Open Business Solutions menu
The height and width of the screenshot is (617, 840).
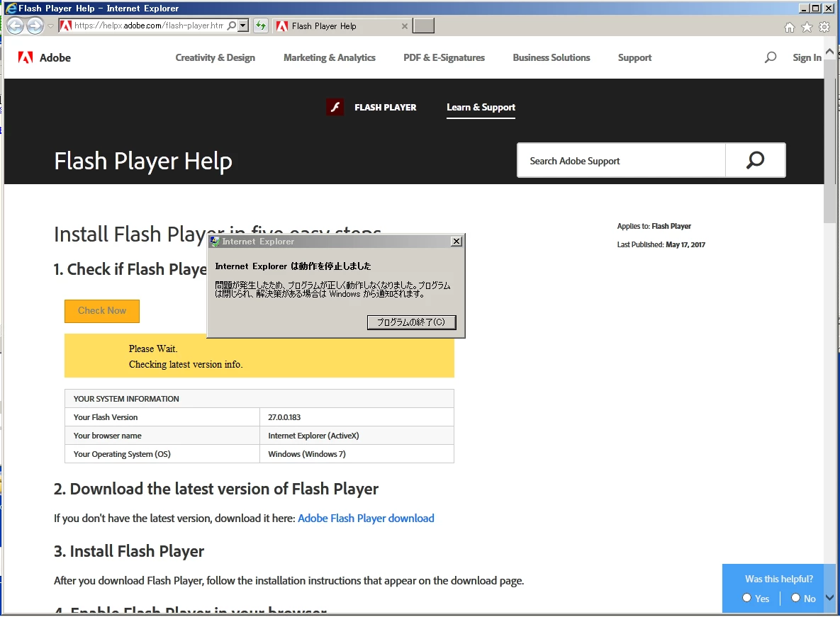coord(551,58)
